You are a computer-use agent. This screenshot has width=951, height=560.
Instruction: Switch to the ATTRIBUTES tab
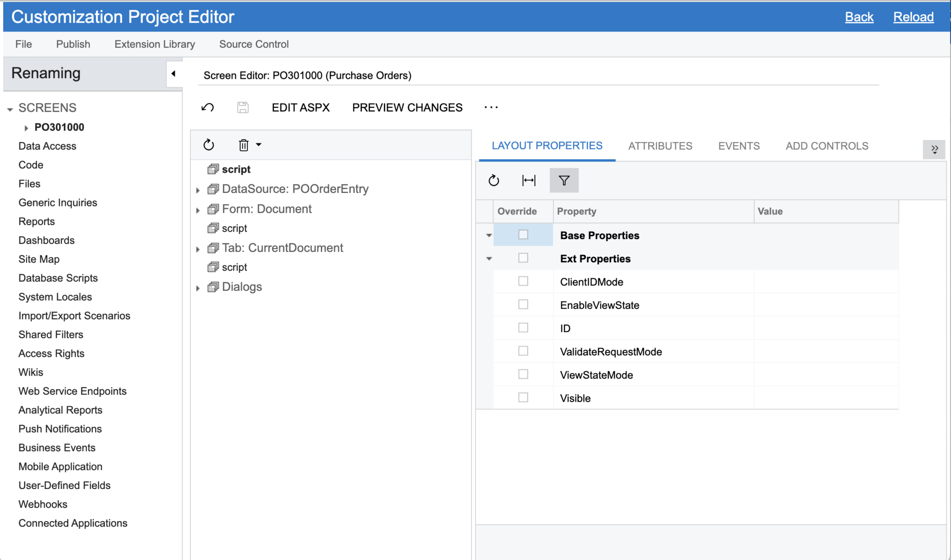coord(660,146)
